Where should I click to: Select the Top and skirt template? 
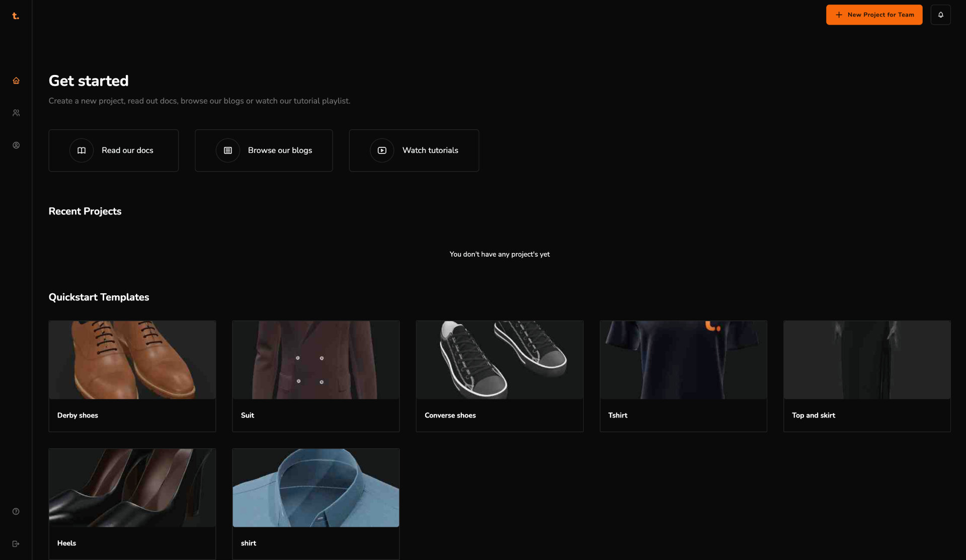coord(867,360)
